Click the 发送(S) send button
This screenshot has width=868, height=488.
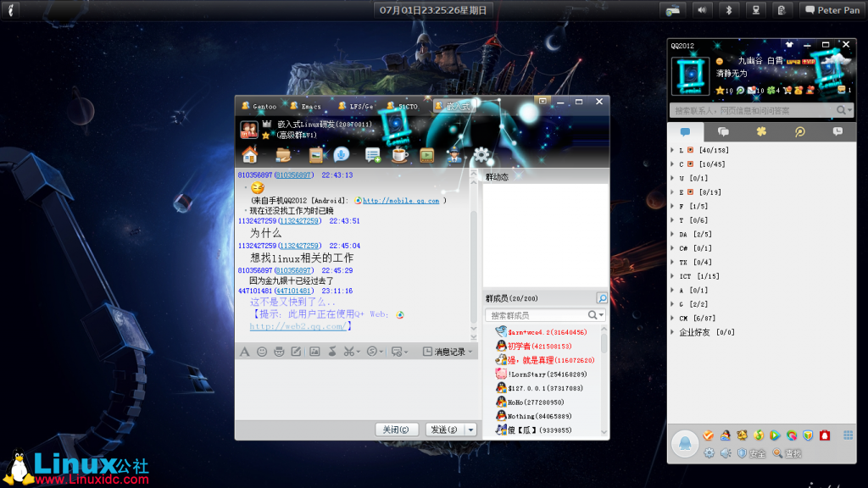[445, 430]
